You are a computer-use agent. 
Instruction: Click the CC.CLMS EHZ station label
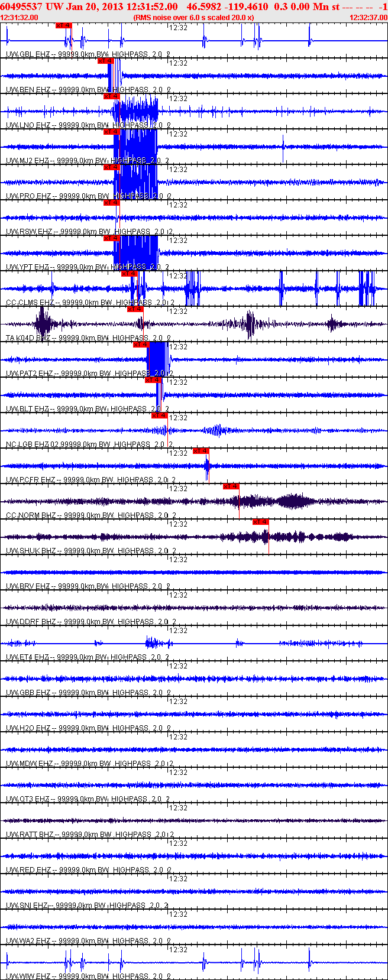(30, 303)
